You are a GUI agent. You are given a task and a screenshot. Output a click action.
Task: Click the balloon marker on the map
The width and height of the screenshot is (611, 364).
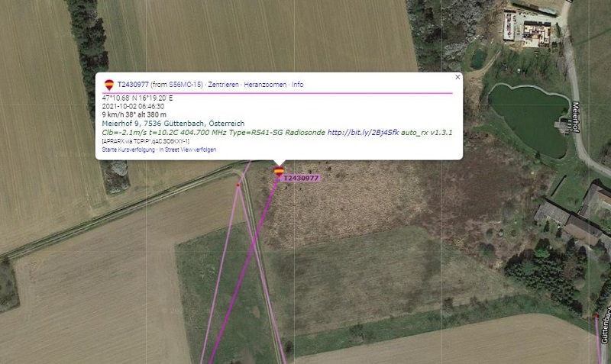click(x=279, y=171)
